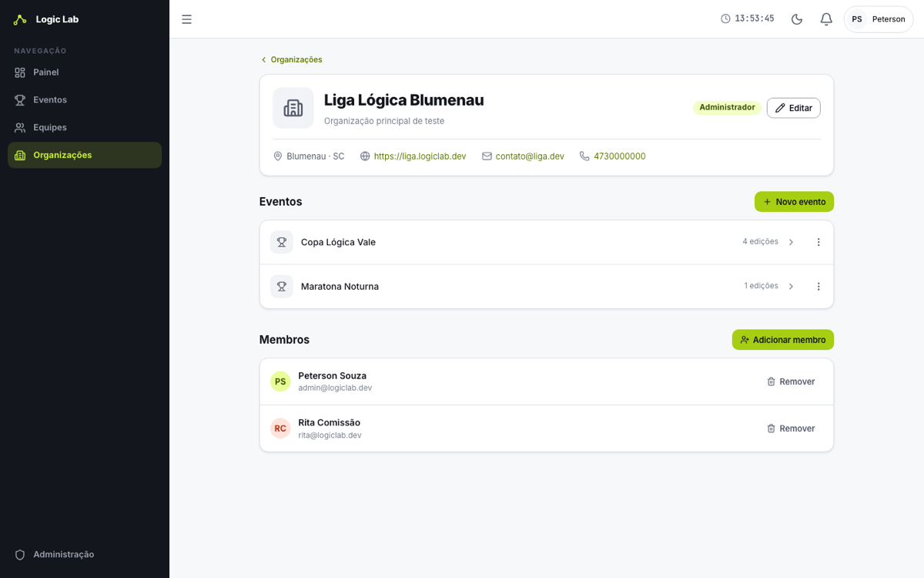Click the Novo evento button
Image resolution: width=924 pixels, height=578 pixels.
(x=794, y=202)
